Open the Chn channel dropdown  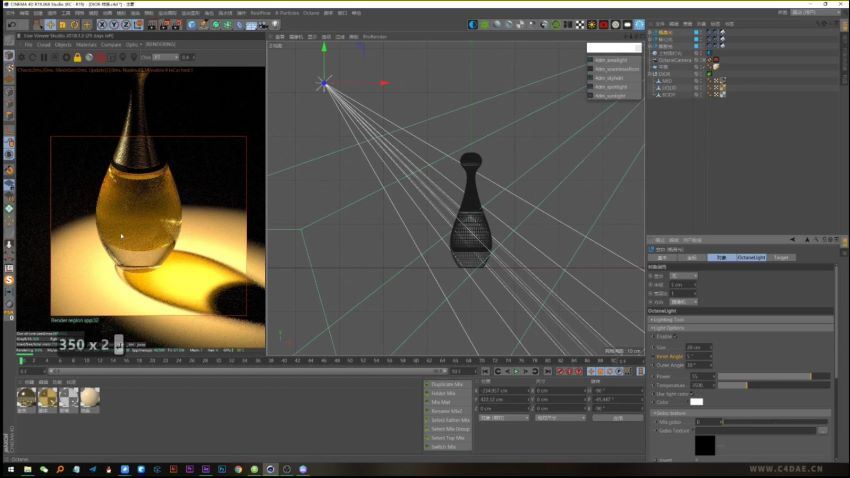(x=165, y=57)
